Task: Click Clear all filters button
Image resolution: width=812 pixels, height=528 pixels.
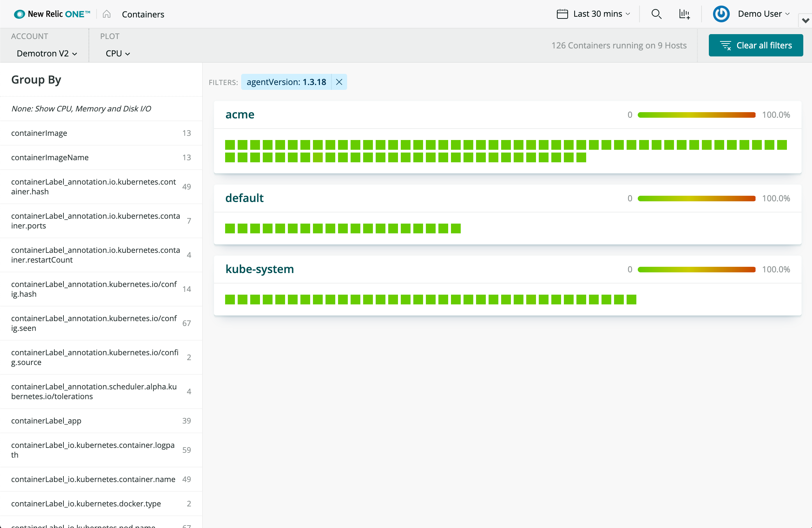Action: pyautogui.click(x=755, y=45)
